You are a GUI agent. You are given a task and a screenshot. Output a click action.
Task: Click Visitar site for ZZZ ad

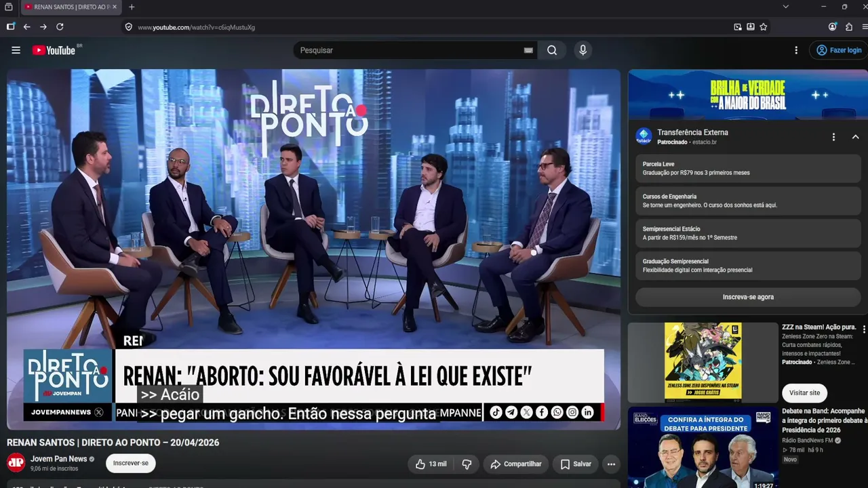(805, 392)
